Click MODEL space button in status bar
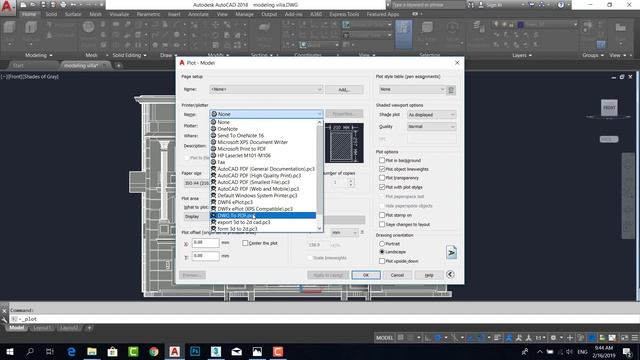The image size is (640, 360). click(x=384, y=338)
